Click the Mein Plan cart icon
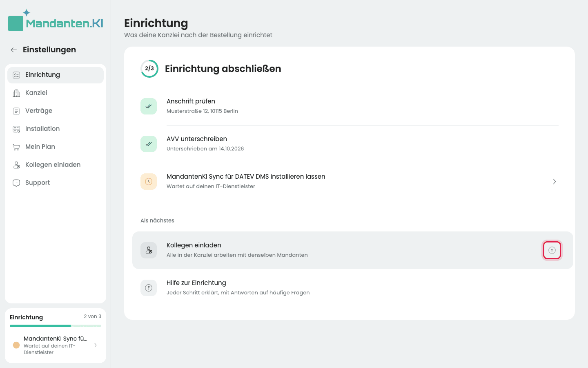 pos(16,147)
